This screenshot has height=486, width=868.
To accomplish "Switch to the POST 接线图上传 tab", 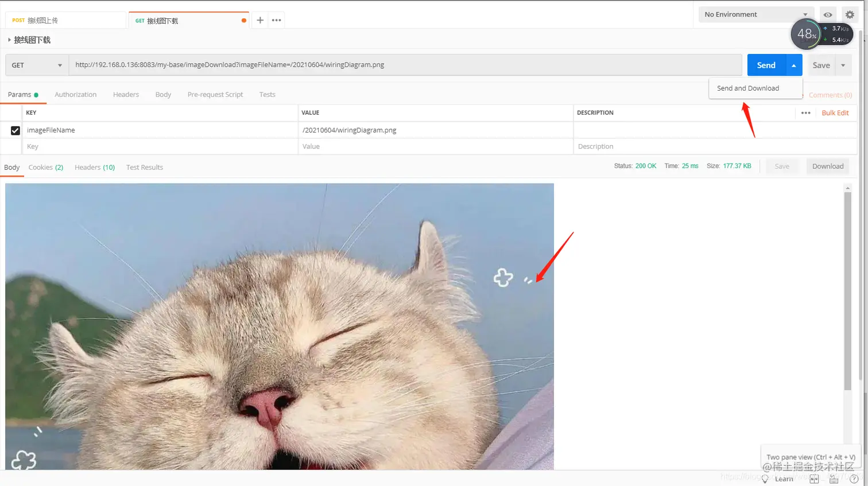I will coord(65,20).
